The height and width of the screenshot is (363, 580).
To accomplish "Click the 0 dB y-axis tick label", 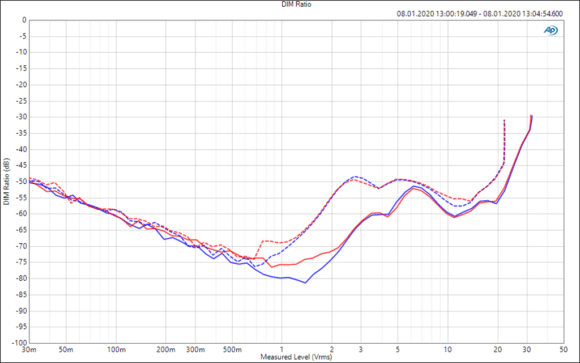I will tap(24, 20).
